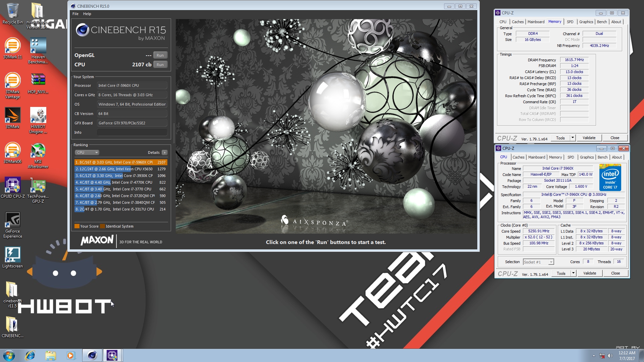Open Internet Explorer from taskbar

pyautogui.click(x=30, y=355)
